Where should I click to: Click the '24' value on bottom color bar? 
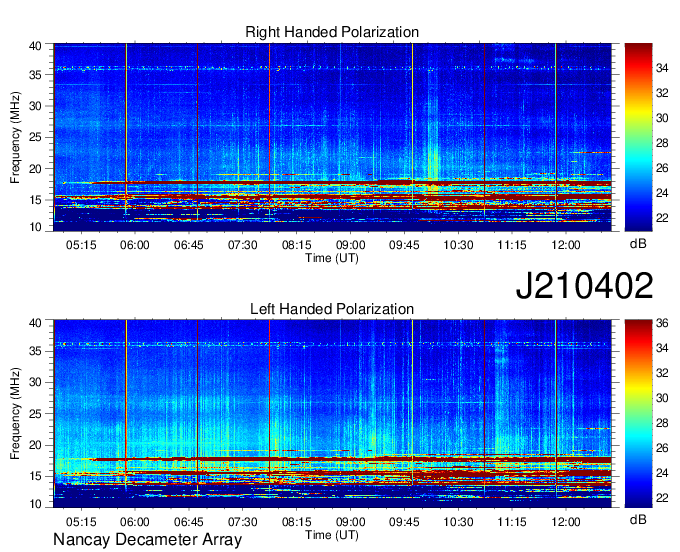coord(662,473)
